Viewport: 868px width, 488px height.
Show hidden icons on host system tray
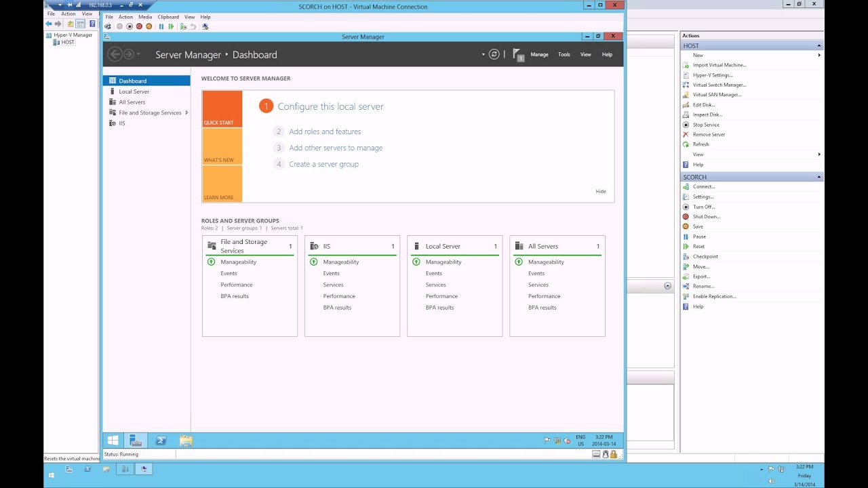(762, 469)
